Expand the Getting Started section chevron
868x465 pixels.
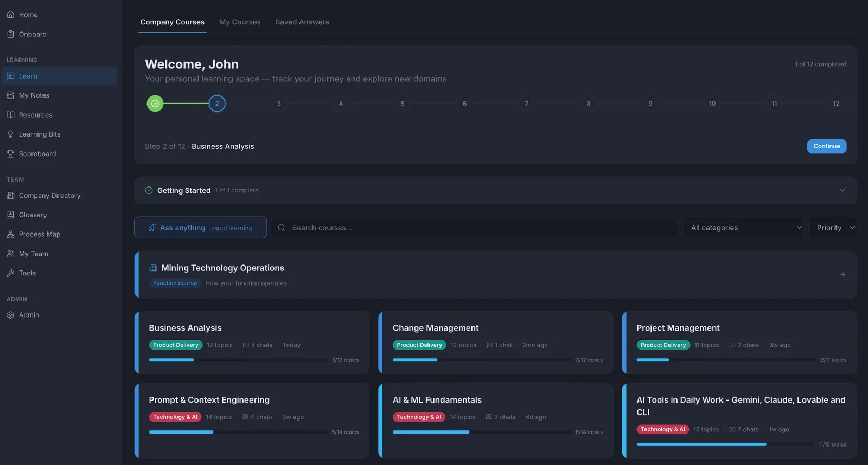pos(842,190)
